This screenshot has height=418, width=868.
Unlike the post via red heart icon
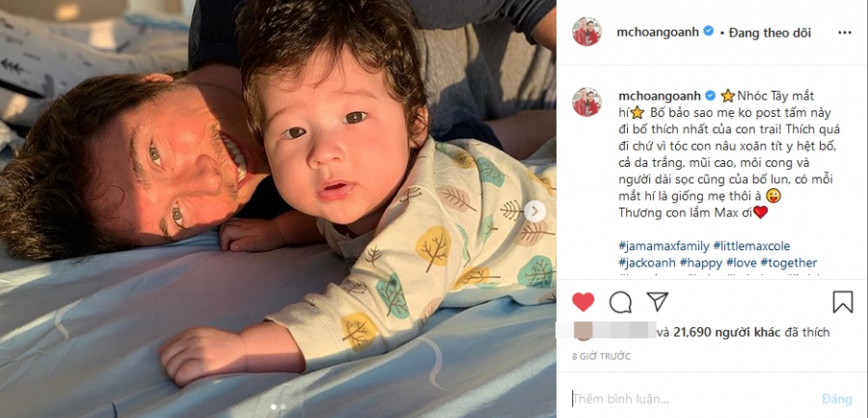click(x=583, y=302)
